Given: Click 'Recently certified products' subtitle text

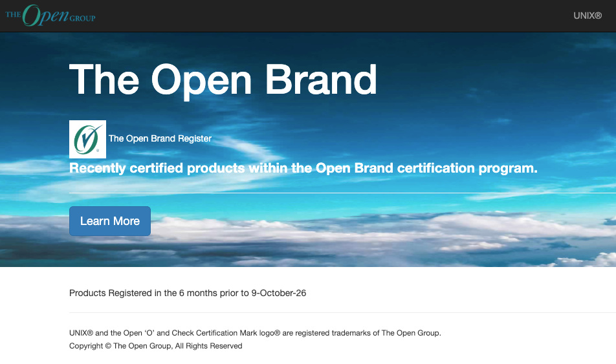Looking at the screenshot, I should tap(303, 169).
